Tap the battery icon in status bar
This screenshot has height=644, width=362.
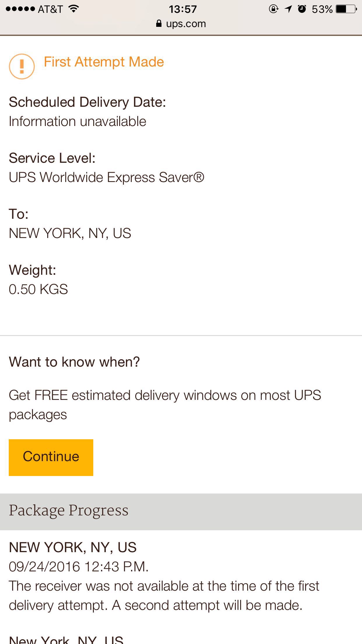[346, 9]
